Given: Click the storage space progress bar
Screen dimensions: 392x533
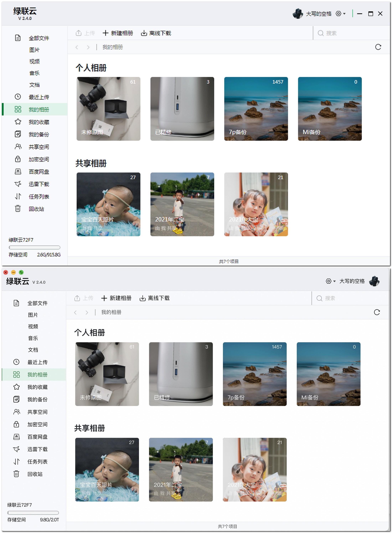Looking at the screenshot, I should (x=35, y=247).
